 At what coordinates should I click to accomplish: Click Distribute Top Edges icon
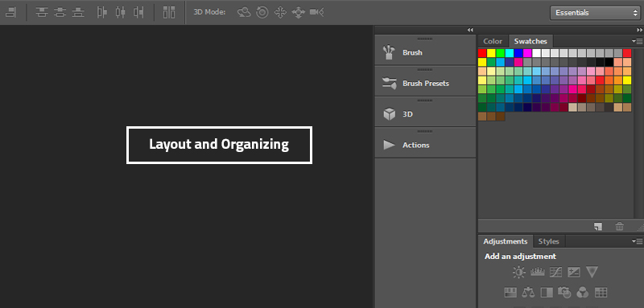click(x=42, y=12)
